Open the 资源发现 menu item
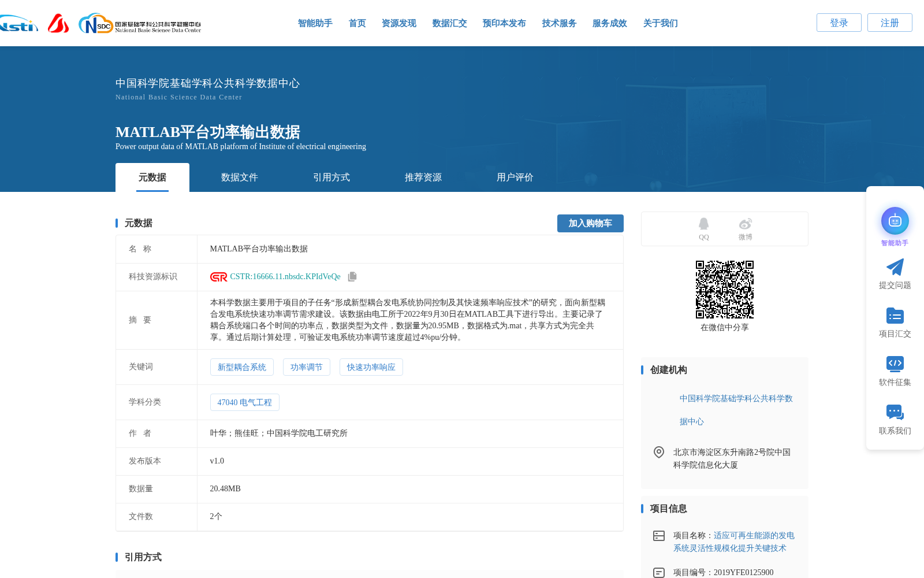This screenshot has width=924, height=578. (399, 23)
